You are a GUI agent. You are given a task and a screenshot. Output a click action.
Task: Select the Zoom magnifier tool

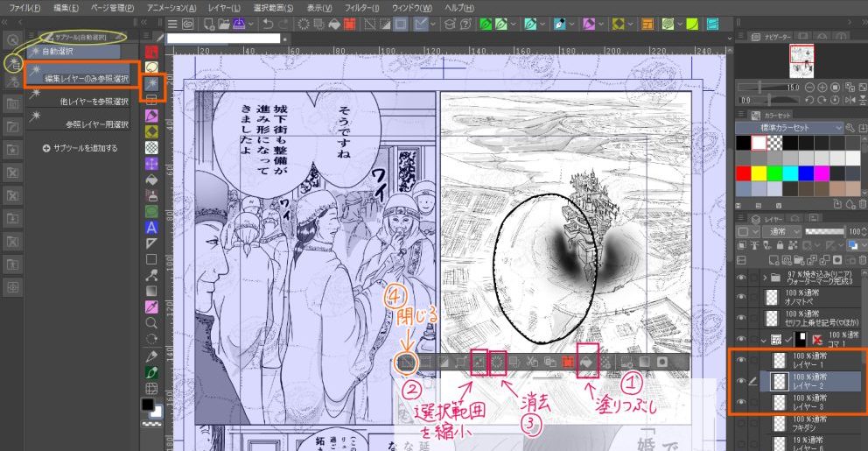tap(151, 323)
